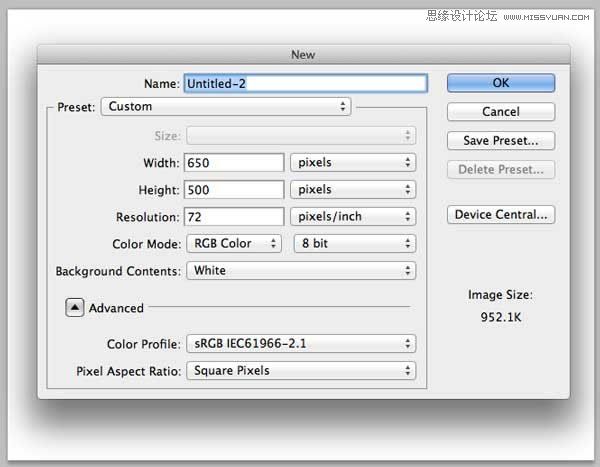
Task: Click OK to create the document
Action: 500,83
